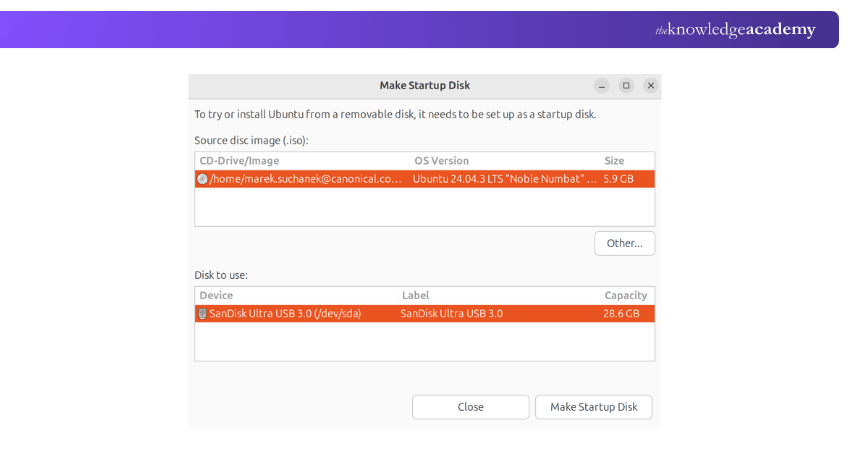
Task: Click the Make Startup Disk button
Action: [594, 407]
